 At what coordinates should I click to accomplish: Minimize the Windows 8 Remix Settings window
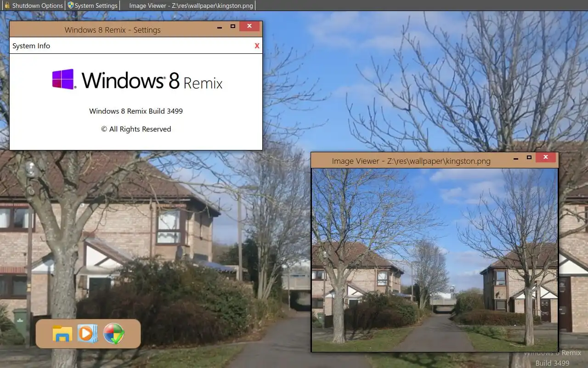(220, 27)
